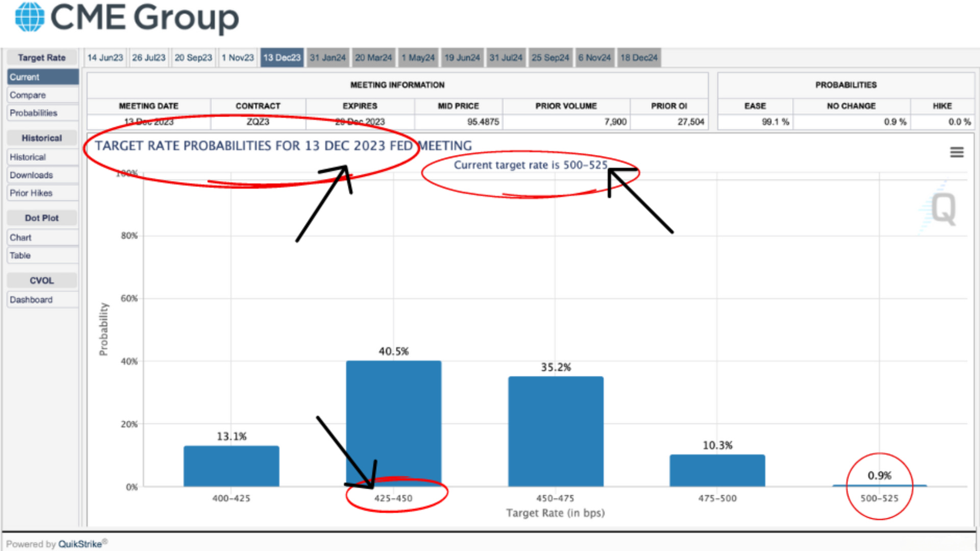Open the Downloads sidebar item
The width and height of the screenshot is (980, 551).
[31, 175]
